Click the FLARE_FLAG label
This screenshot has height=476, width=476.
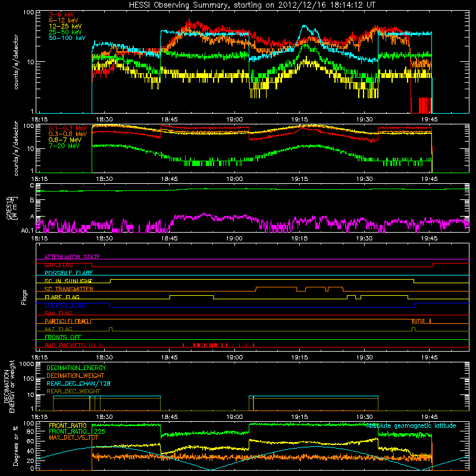pos(62,297)
